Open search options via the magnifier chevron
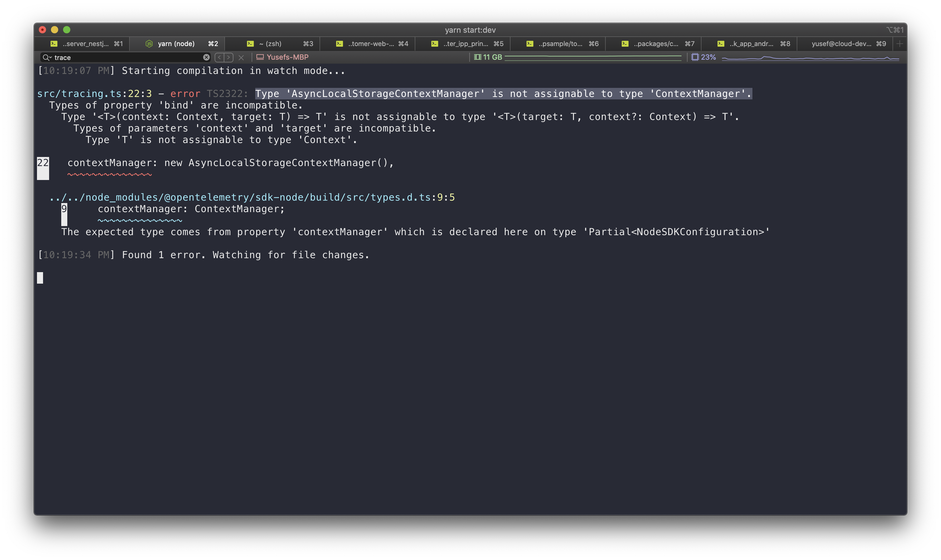Screen dimensions: 941x560 click(x=51, y=58)
